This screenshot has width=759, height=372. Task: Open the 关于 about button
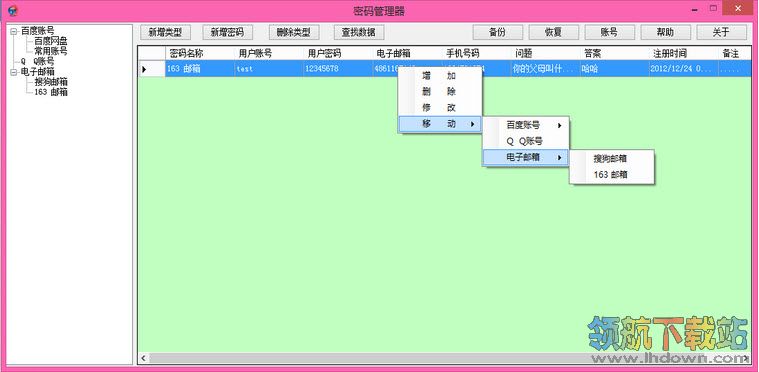[x=721, y=32]
